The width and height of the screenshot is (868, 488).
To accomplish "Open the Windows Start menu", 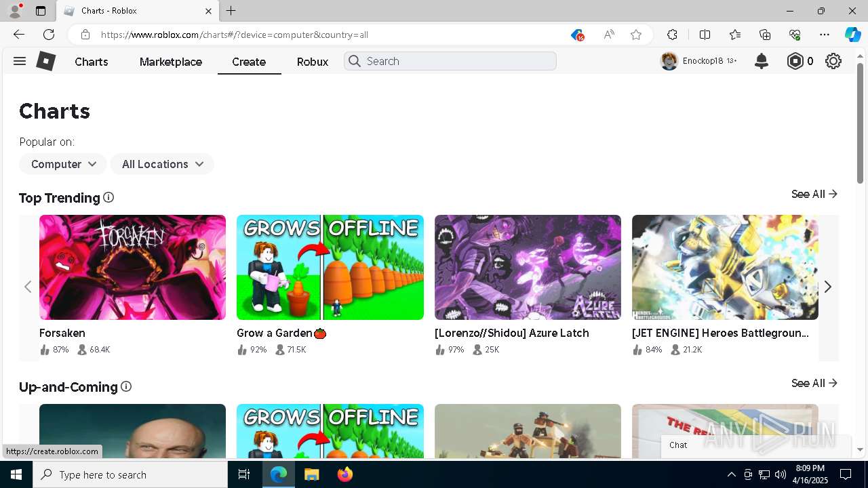I will pos(16,474).
